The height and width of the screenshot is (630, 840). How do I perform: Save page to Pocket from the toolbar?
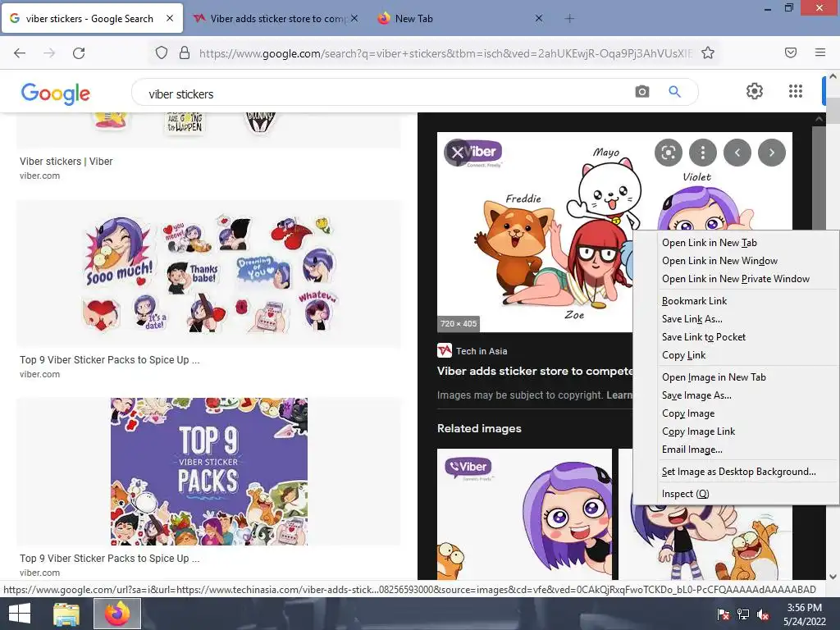pyautogui.click(x=791, y=52)
